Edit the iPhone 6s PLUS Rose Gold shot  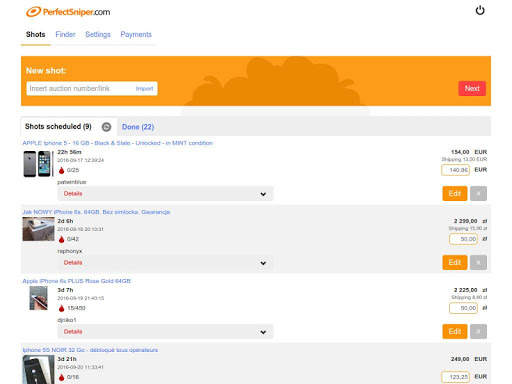455,332
